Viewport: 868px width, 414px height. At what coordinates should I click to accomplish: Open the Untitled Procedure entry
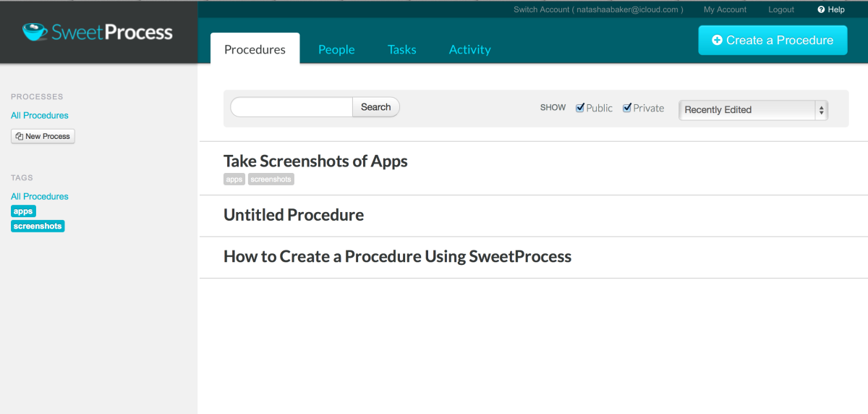(x=294, y=215)
